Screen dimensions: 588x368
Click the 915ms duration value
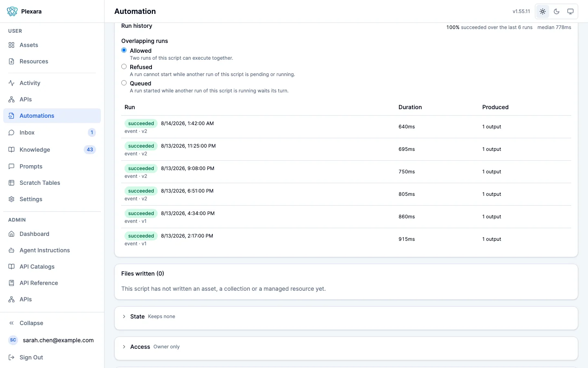pos(407,239)
